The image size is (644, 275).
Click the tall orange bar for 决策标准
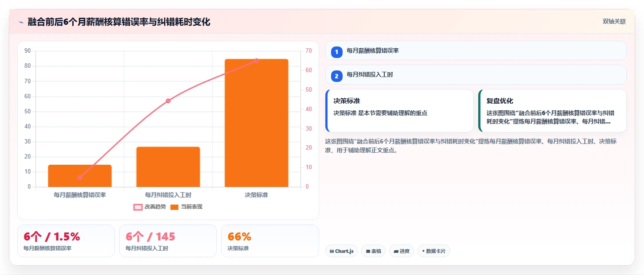(x=256, y=123)
